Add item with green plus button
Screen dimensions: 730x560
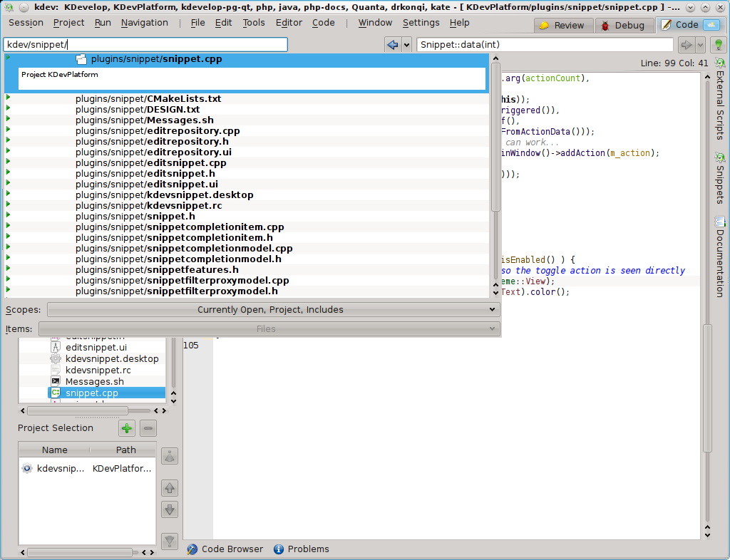[x=127, y=428]
